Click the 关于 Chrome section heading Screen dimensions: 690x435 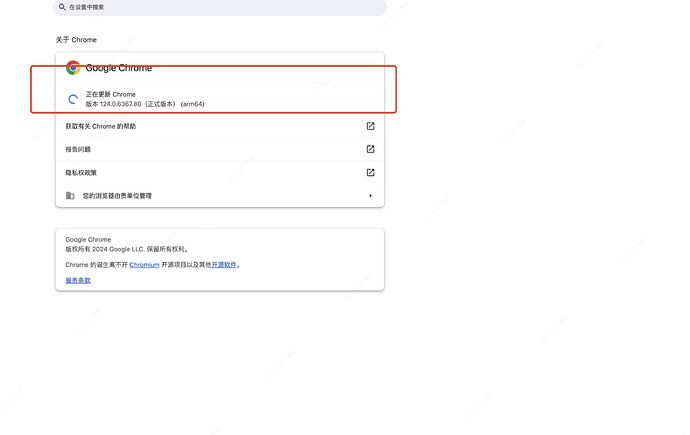tap(76, 40)
